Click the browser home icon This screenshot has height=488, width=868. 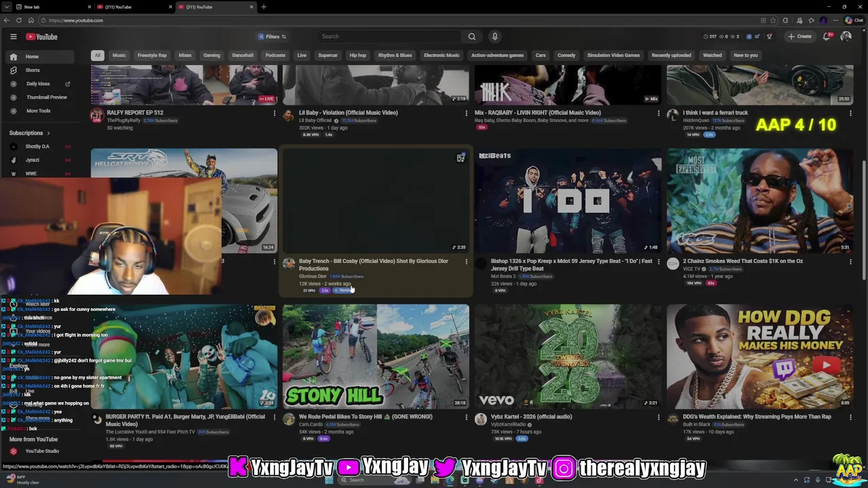pos(31,20)
